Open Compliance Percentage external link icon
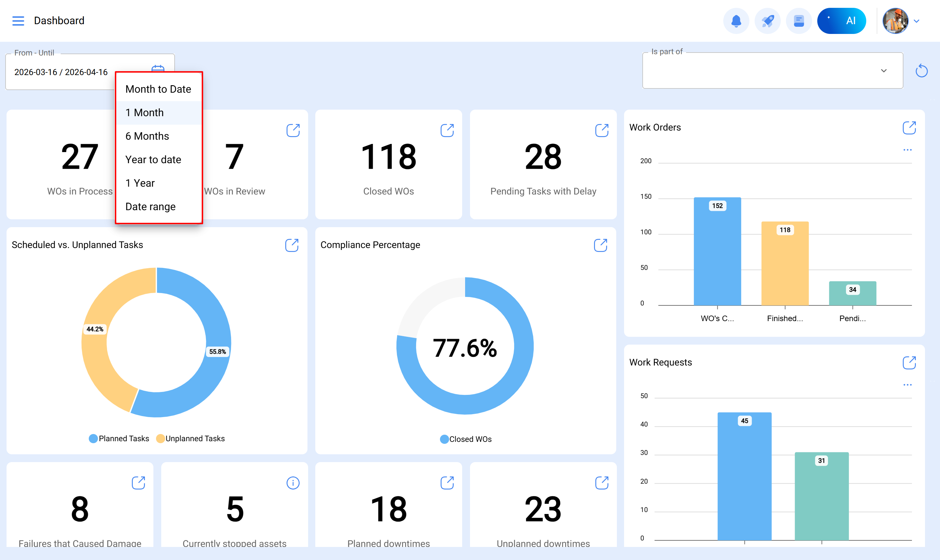 [x=600, y=245]
